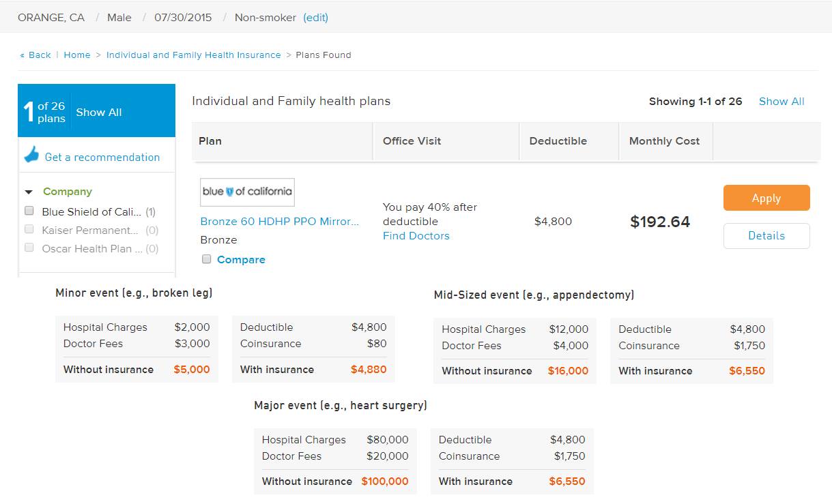832x504 pixels.
Task: Navigate to Home breadcrumb
Action: tap(77, 55)
